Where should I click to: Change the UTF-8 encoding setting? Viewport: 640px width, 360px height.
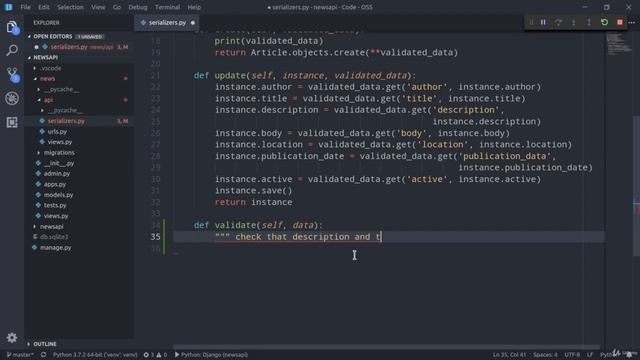pyautogui.click(x=572, y=355)
